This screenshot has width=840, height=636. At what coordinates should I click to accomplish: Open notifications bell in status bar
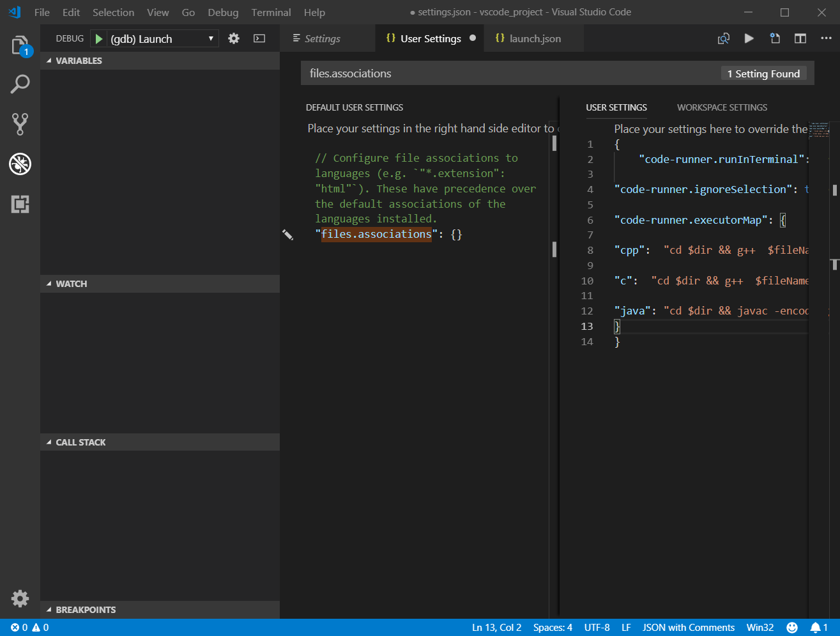819,628
